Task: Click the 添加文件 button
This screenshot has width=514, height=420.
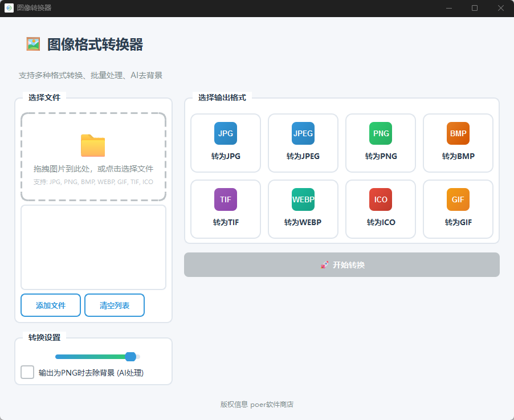Action: point(51,305)
